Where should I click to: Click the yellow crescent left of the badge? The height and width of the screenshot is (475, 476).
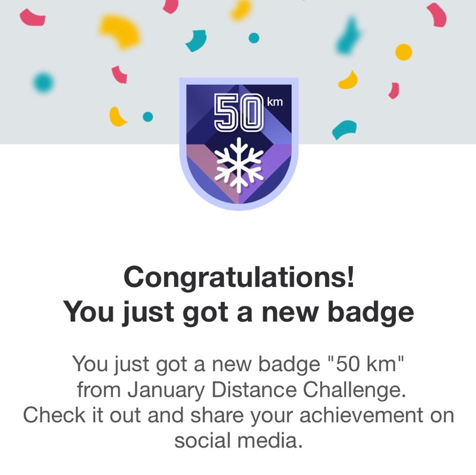118,116
